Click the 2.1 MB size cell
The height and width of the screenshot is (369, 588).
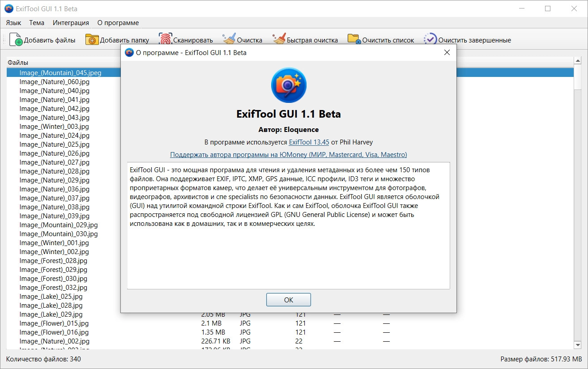[211, 323]
